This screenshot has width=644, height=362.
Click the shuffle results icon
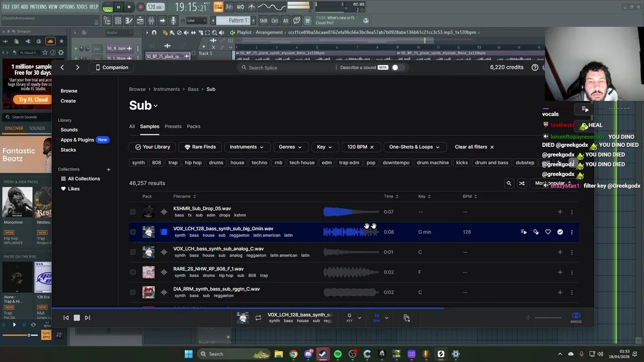pos(522,184)
